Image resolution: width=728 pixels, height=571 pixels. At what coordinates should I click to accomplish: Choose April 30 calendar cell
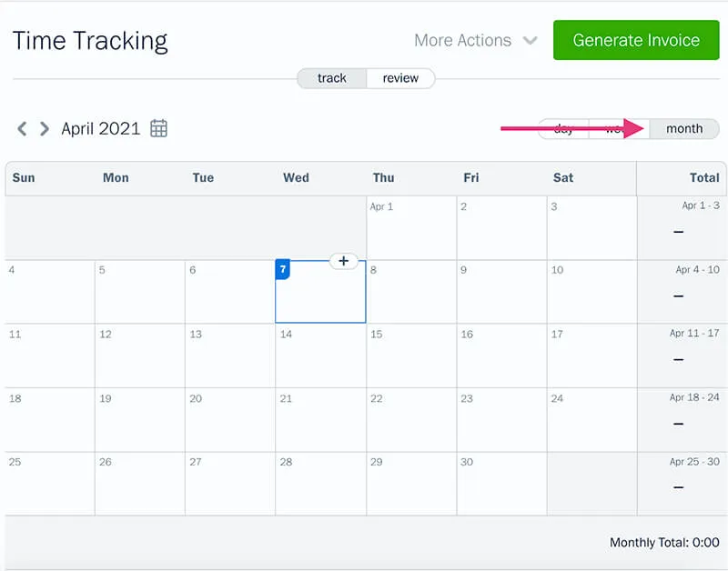(501, 484)
